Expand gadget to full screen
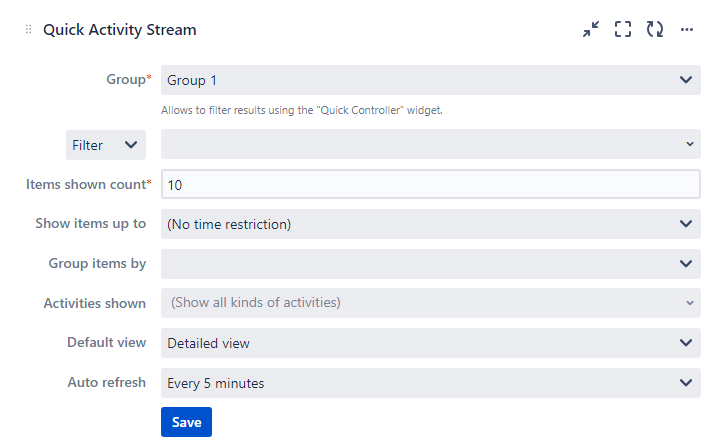Viewport: 719px width, 444px height. coord(623,30)
